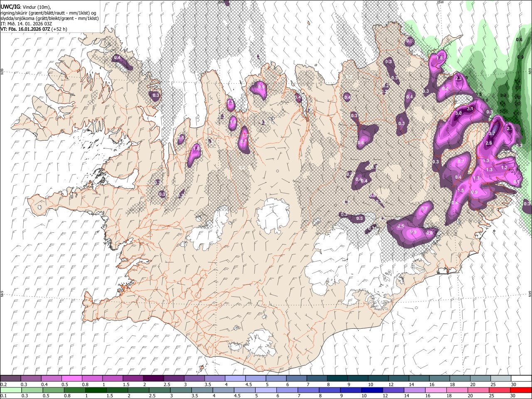Image resolution: width=532 pixels, height=399 pixels.
Task: Select the bright red swatch labeled 30 in lower legend
Action: click(521, 390)
